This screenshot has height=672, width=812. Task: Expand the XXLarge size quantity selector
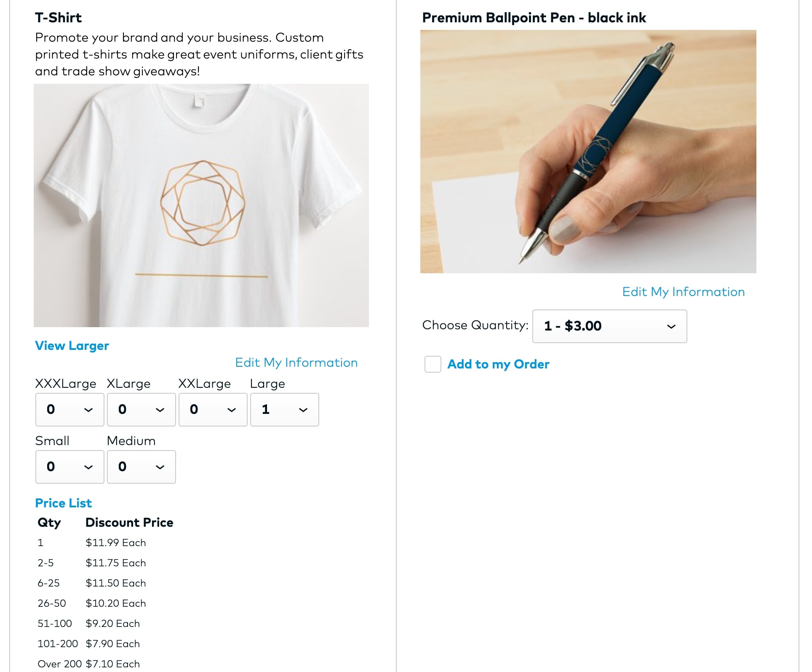point(213,410)
